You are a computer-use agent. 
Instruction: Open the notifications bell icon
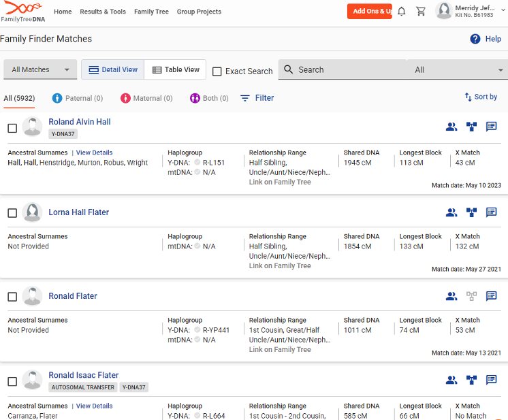point(402,12)
